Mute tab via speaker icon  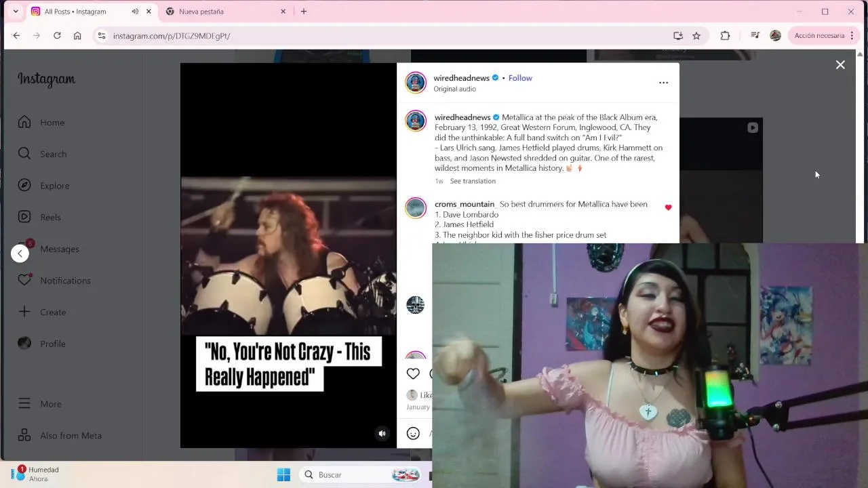tap(135, 12)
